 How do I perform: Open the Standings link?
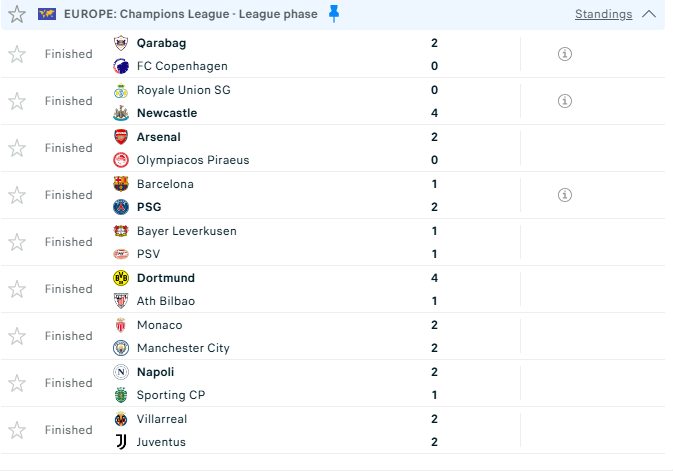603,14
